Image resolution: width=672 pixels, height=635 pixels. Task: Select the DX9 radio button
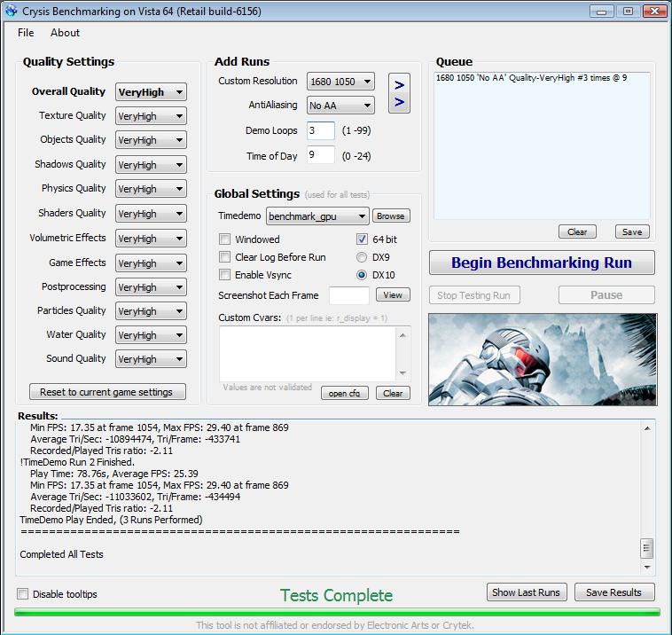362,257
